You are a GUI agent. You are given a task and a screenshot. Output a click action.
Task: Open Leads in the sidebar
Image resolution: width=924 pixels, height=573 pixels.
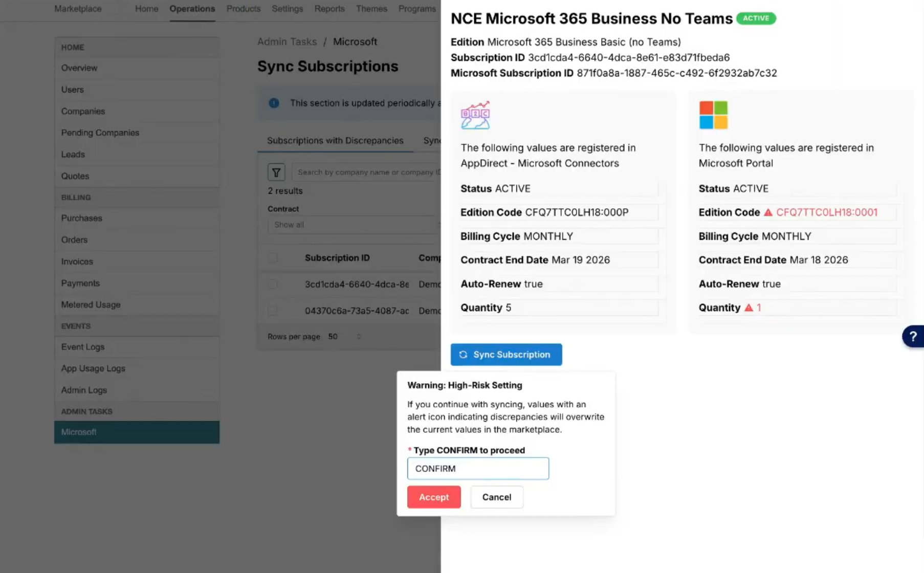coord(137,154)
